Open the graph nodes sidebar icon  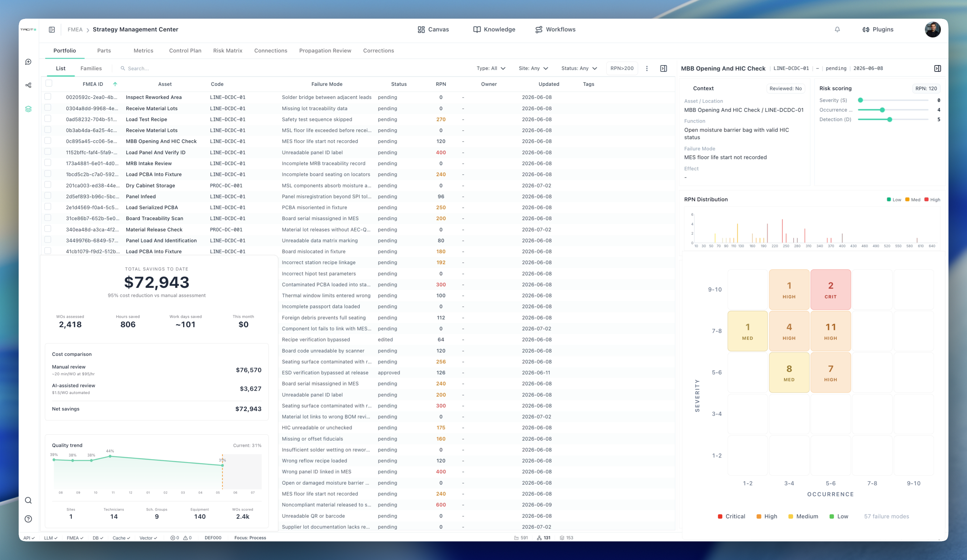coord(29,85)
